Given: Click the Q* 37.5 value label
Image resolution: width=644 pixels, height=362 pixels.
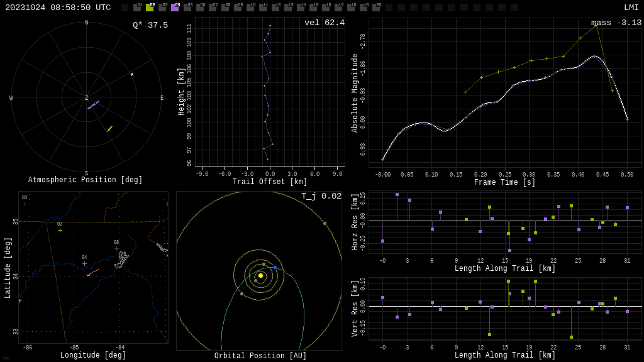Looking at the screenshot, I should (150, 25).
